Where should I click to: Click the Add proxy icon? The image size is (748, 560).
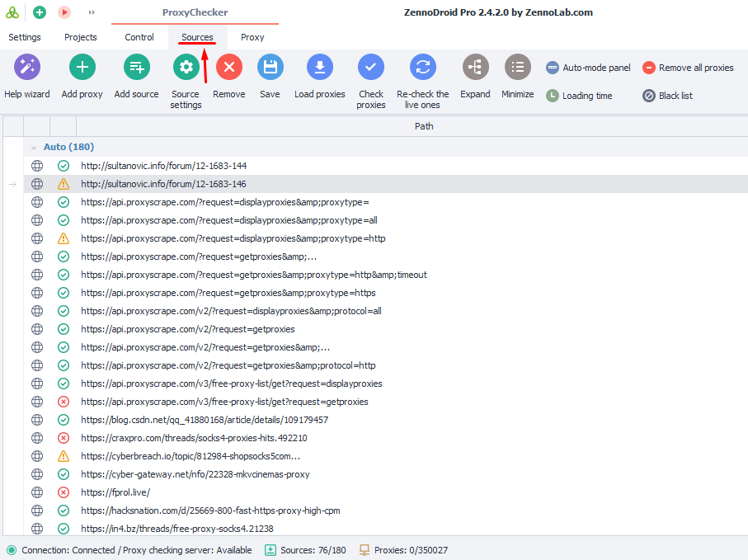pos(82,68)
